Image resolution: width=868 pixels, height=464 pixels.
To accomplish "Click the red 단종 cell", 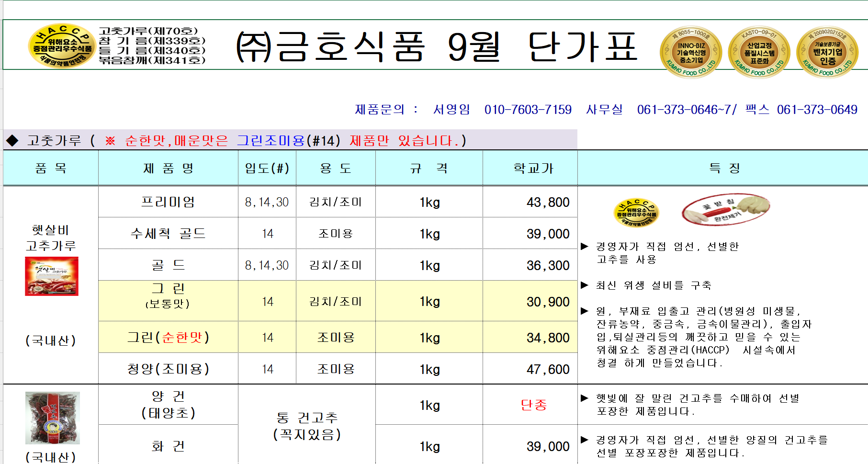I will tap(533, 405).
